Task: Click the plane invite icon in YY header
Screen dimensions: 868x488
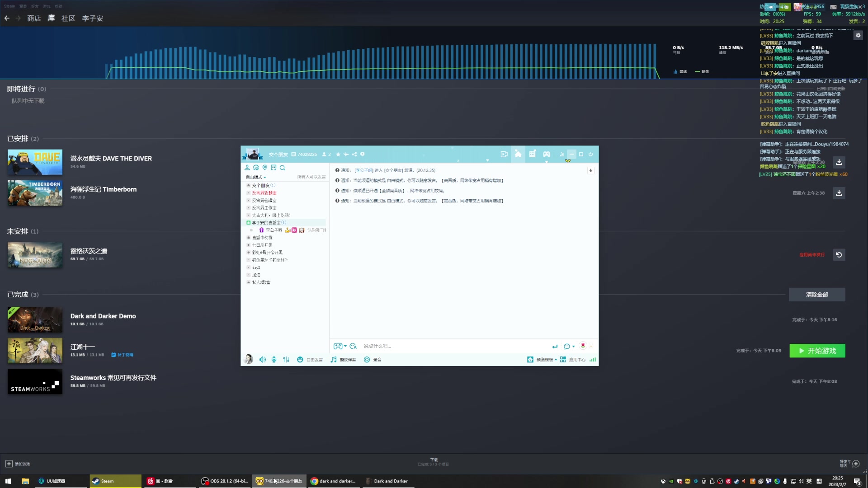Action: [346, 154]
